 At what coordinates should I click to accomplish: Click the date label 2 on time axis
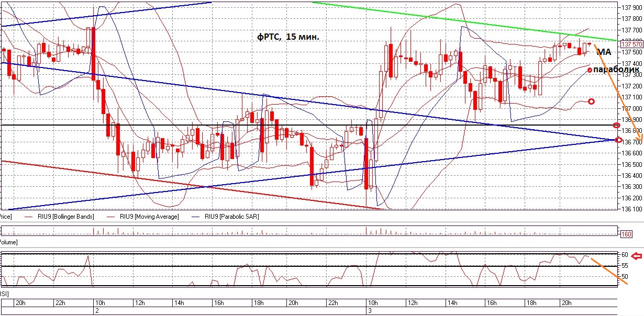[x=96, y=311]
